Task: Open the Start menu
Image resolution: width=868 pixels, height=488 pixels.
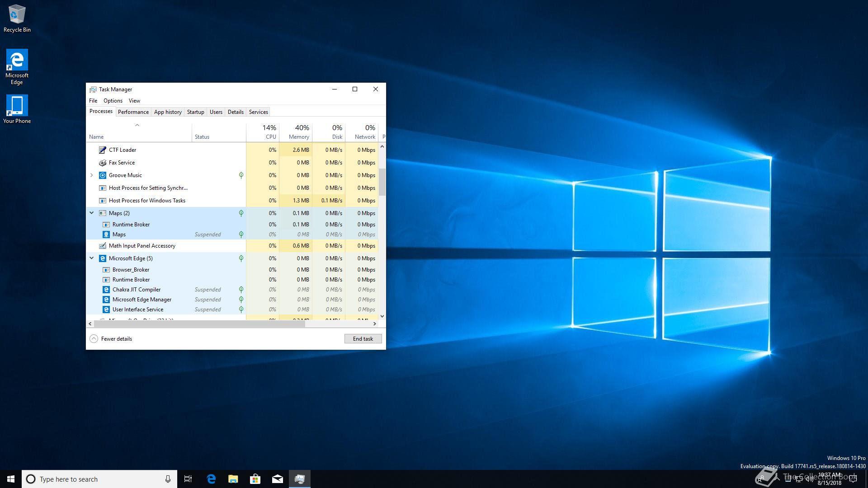Action: coord(11,479)
